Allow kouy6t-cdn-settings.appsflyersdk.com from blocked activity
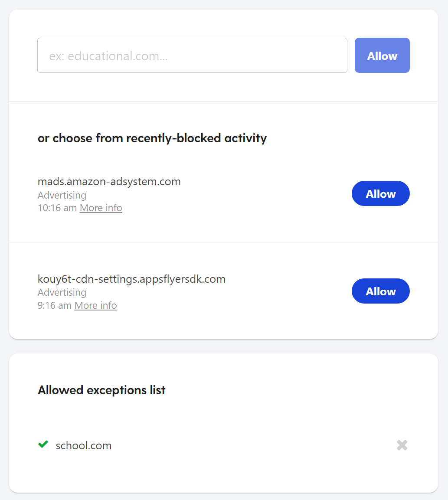This screenshot has width=448, height=500. pos(380,291)
